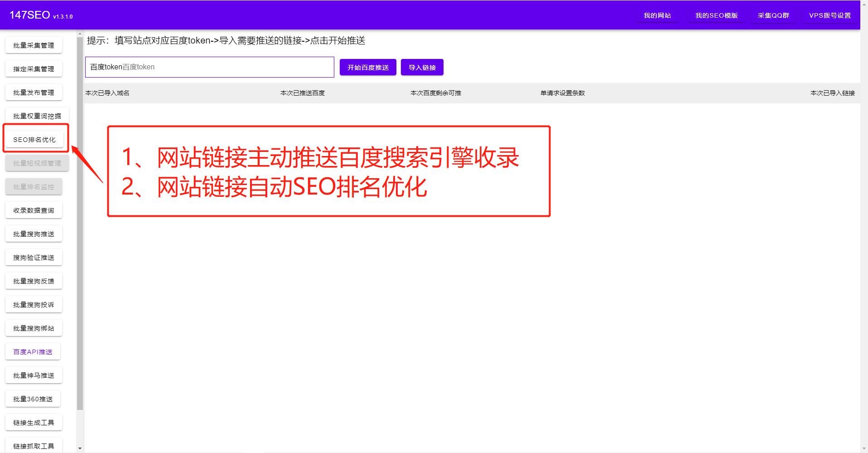Open 批量搜狗推送
868x453 pixels.
pos(34,234)
